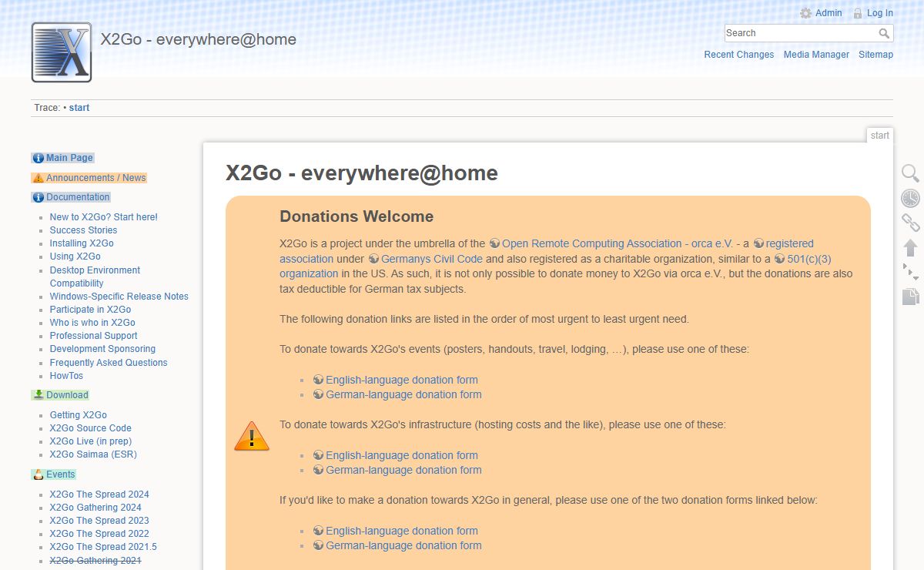Click the Admin link
The width and height of the screenshot is (924, 570).
[x=829, y=13]
